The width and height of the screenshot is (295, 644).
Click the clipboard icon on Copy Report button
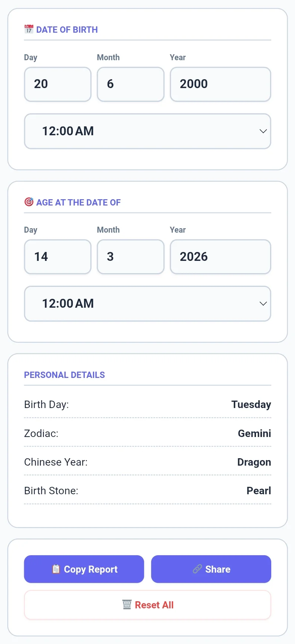pyautogui.click(x=56, y=569)
